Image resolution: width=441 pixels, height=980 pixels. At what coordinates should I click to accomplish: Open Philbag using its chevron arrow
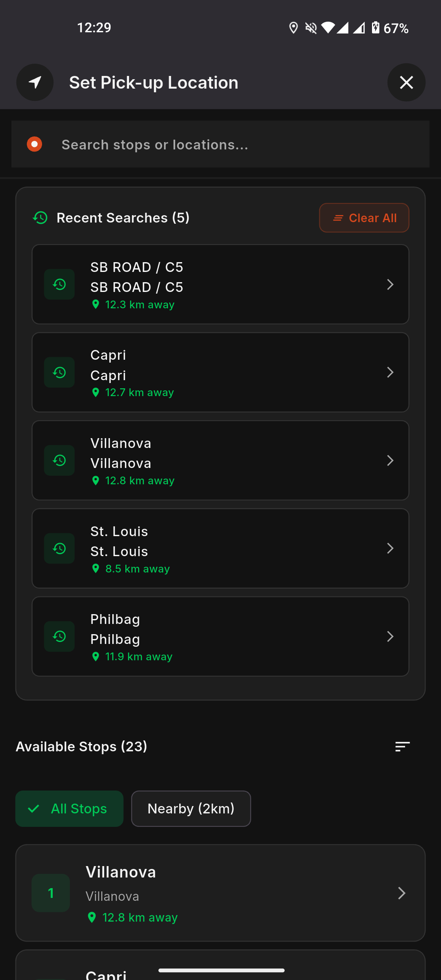[x=390, y=636]
